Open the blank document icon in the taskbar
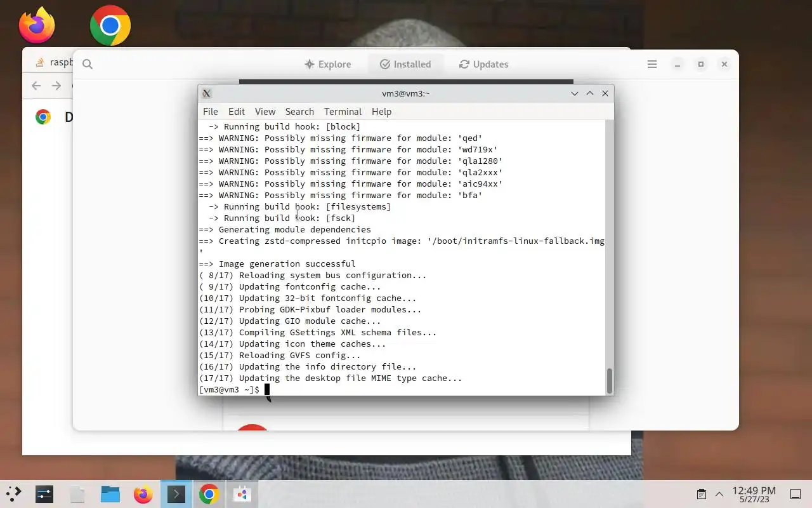812x508 pixels. (77, 494)
